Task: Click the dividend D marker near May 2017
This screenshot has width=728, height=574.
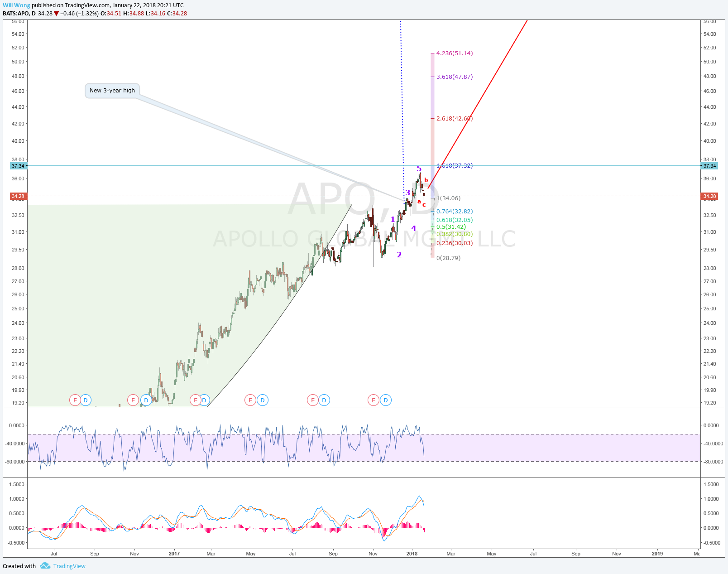Action: pyautogui.click(x=263, y=400)
